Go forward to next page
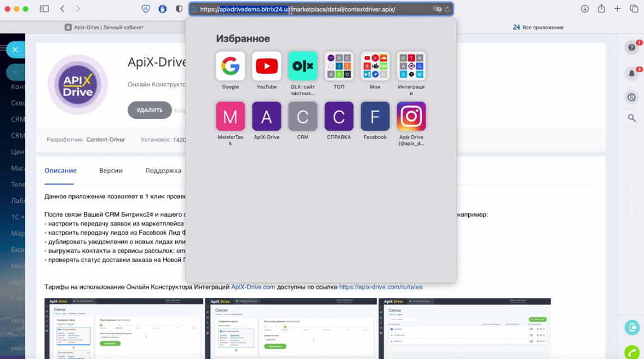Viewport: 644px width, 359px height. tap(78, 8)
